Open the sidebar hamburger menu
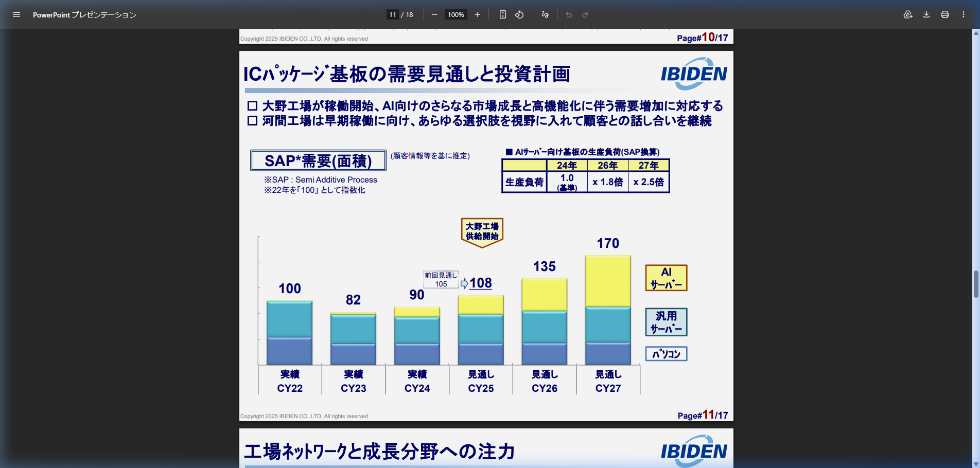 16,14
